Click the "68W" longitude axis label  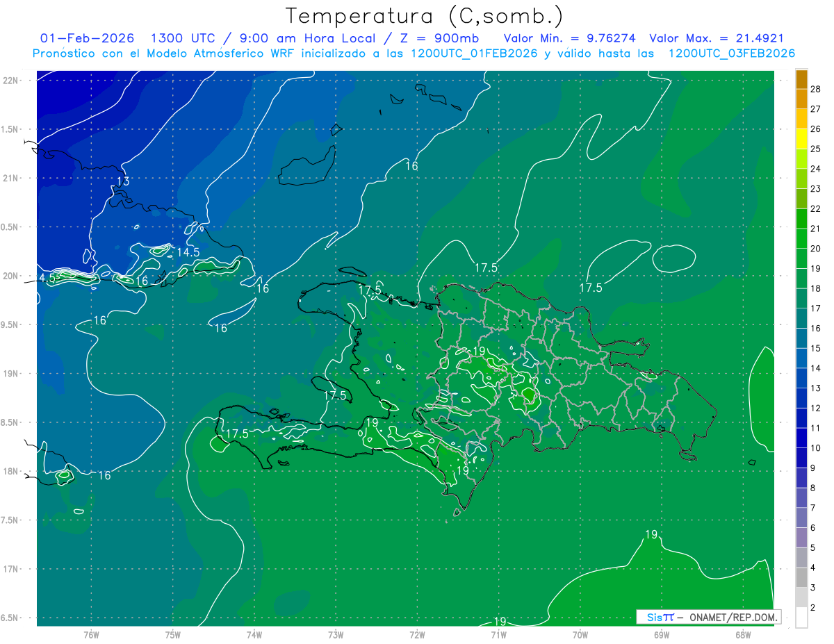[x=743, y=634]
